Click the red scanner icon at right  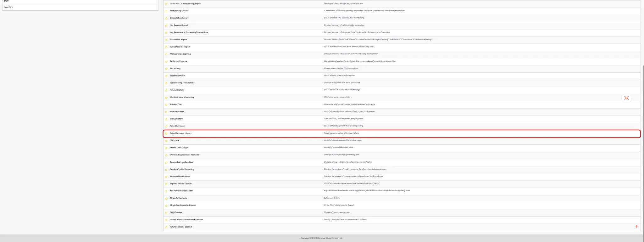[626, 98]
